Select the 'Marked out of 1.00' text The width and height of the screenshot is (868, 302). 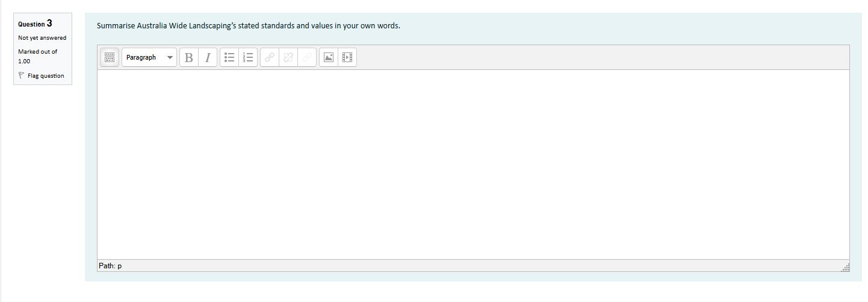[x=37, y=56]
